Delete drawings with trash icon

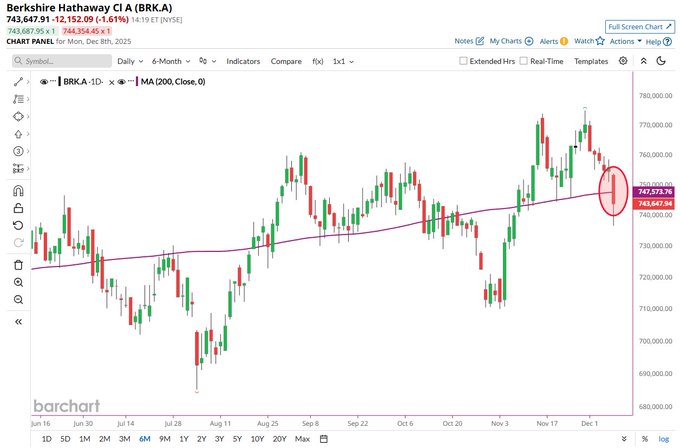(x=18, y=265)
